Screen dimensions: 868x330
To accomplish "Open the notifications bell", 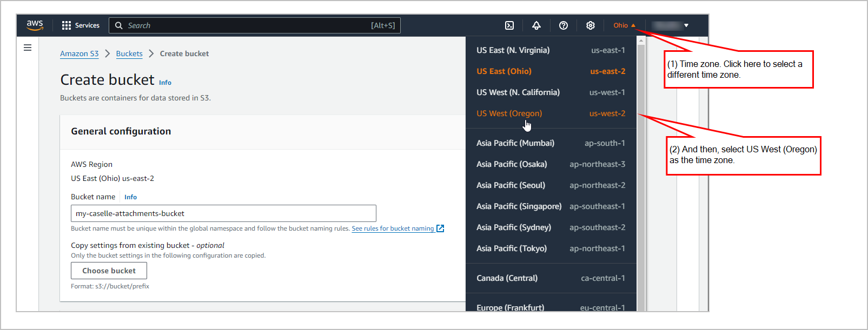I will click(536, 25).
